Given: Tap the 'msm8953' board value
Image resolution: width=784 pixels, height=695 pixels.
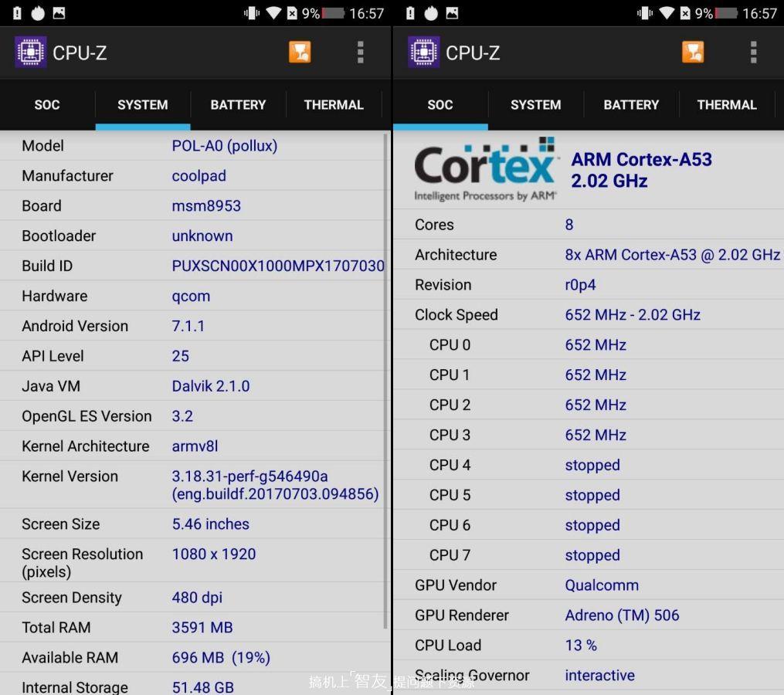Looking at the screenshot, I should [206, 206].
